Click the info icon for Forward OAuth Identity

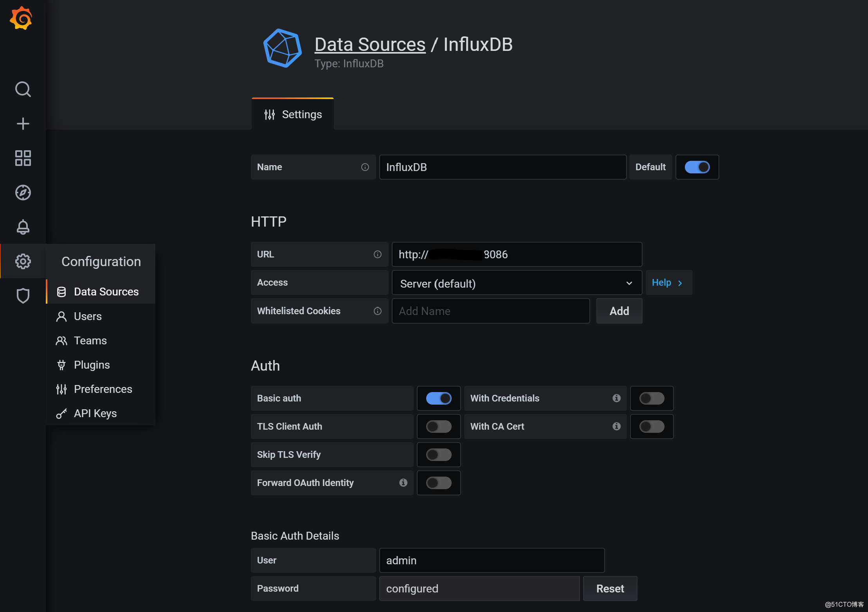click(403, 482)
